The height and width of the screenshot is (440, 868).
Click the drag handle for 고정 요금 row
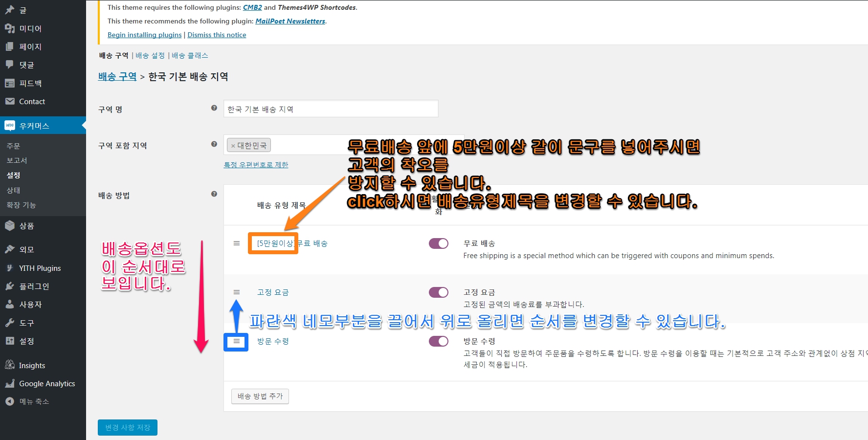click(x=236, y=292)
